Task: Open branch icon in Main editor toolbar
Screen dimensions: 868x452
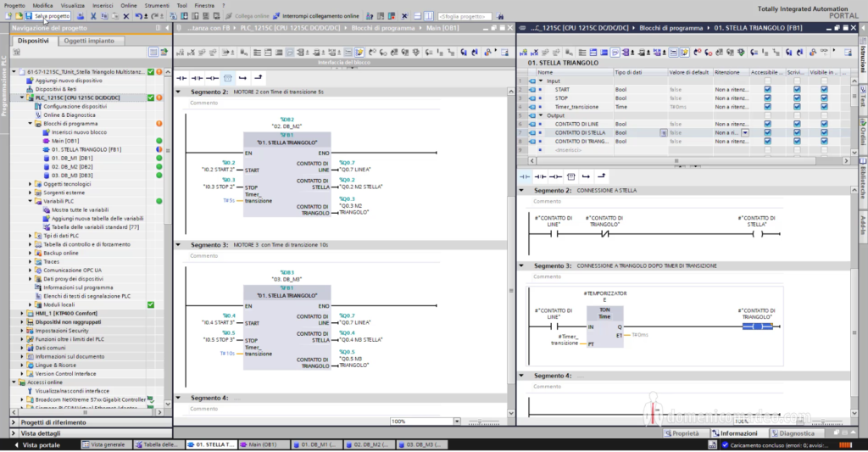Action: click(243, 78)
